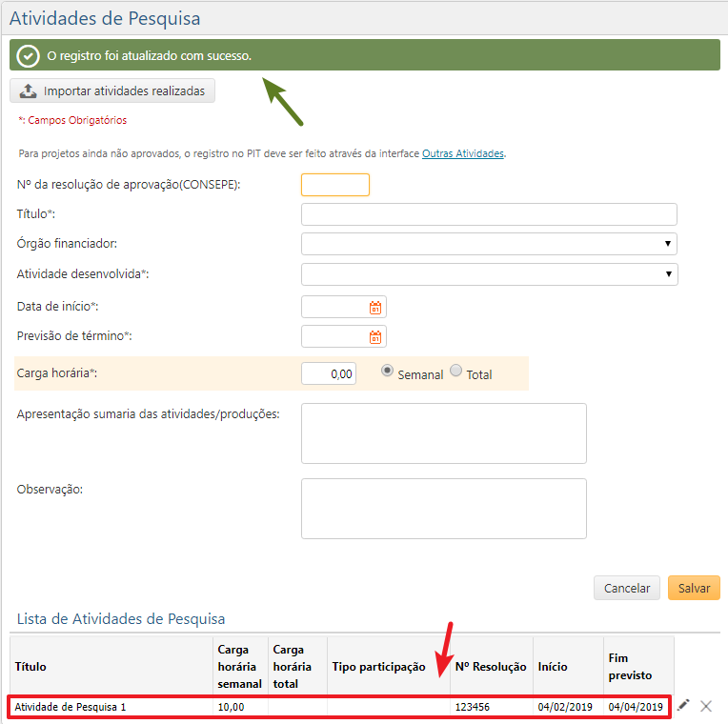The width and height of the screenshot is (728, 724).
Task: Click the Carga horária total column header
Action: pyautogui.click(x=297, y=667)
